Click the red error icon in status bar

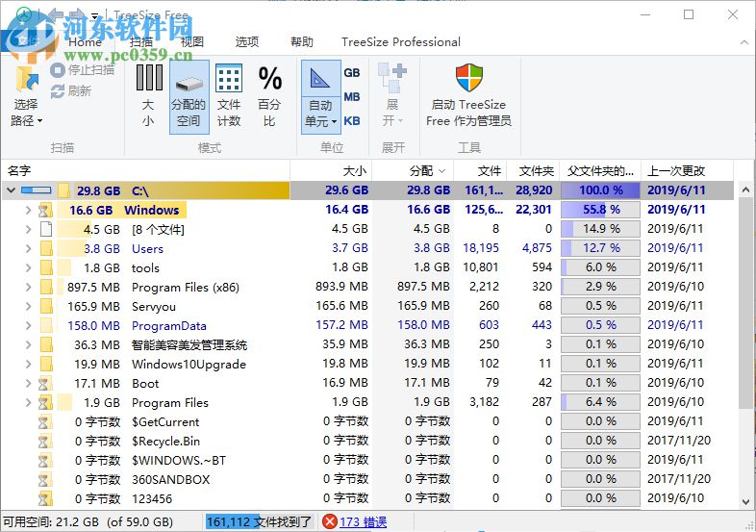click(x=330, y=521)
